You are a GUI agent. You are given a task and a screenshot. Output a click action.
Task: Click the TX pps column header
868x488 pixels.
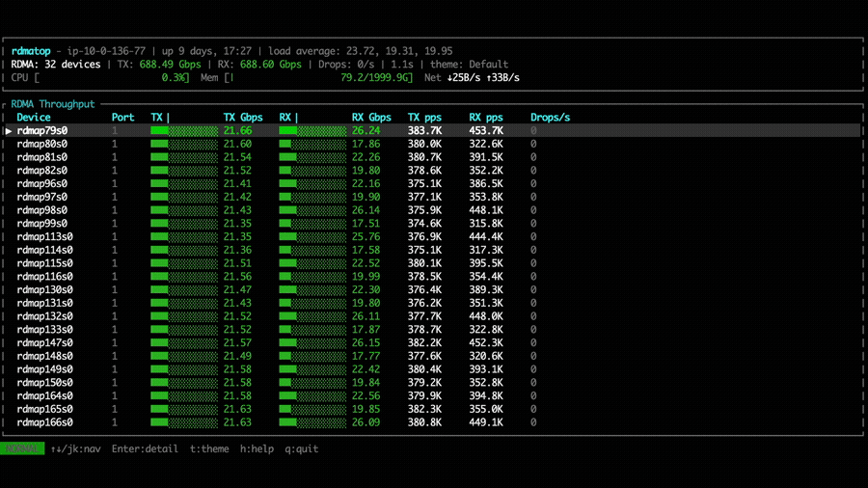click(424, 118)
